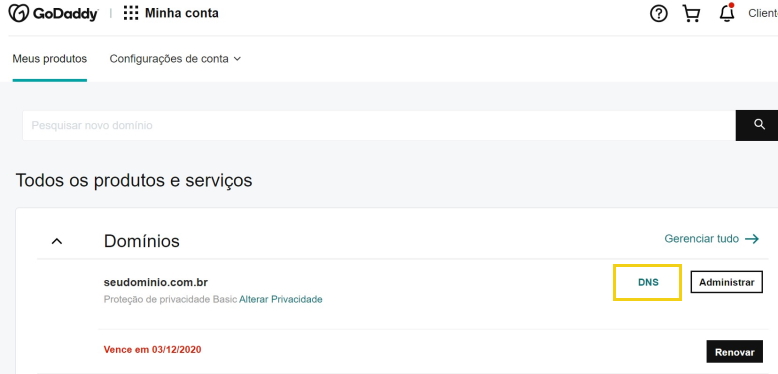The image size is (778, 374).
Task: Click the Domínios section heading
Action: (x=141, y=241)
